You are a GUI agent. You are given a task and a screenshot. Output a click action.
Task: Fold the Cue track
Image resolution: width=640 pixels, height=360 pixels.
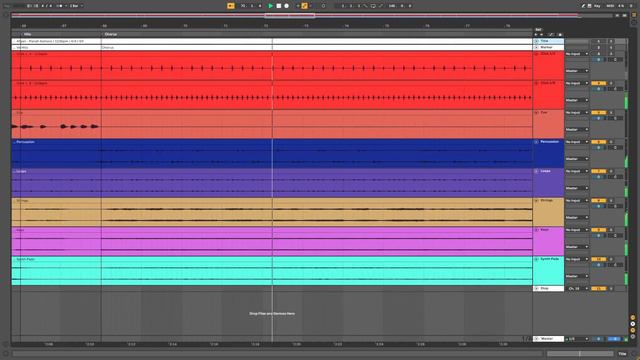[x=536, y=113]
